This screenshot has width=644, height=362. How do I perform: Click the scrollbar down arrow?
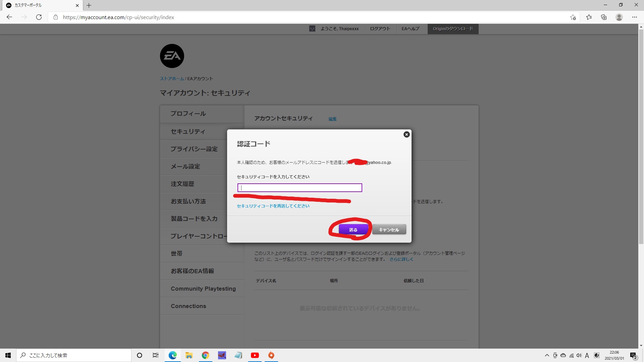641,346
